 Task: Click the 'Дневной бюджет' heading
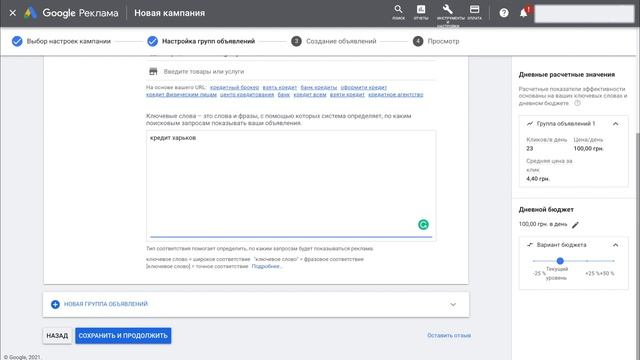click(x=546, y=209)
